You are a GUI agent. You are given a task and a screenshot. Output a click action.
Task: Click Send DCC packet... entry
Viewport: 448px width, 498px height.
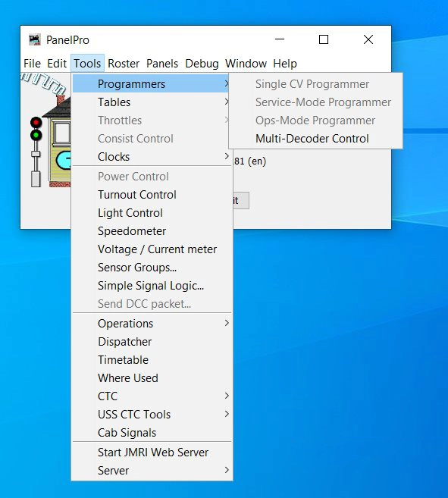pos(152,304)
